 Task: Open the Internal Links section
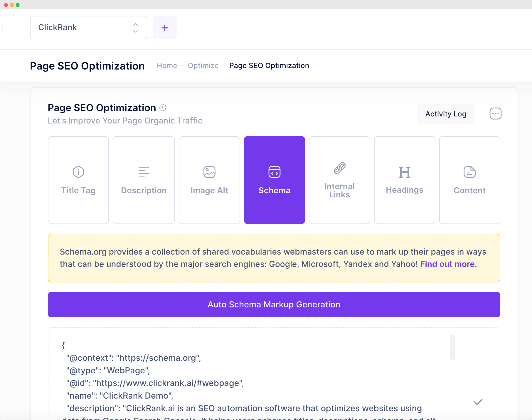(x=339, y=180)
